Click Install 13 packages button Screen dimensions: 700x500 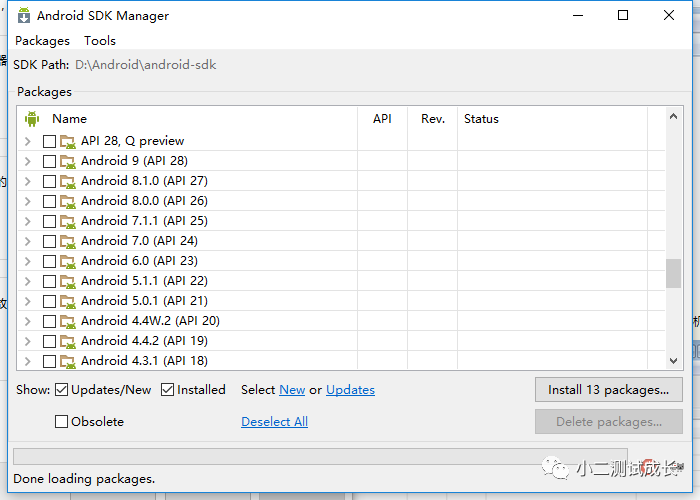[608, 390]
